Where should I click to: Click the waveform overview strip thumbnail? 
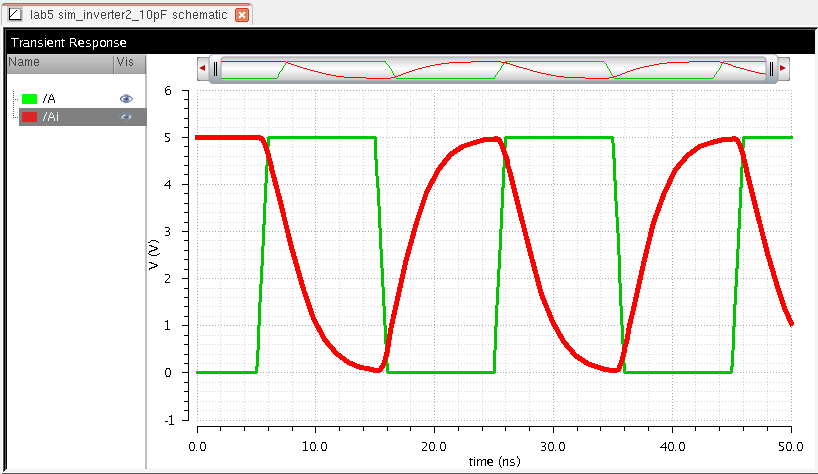(x=493, y=68)
